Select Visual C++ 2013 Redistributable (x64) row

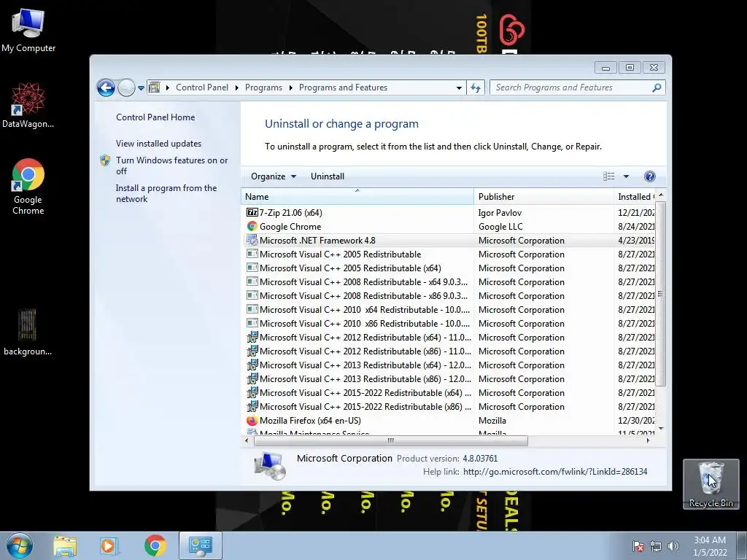(x=449, y=365)
